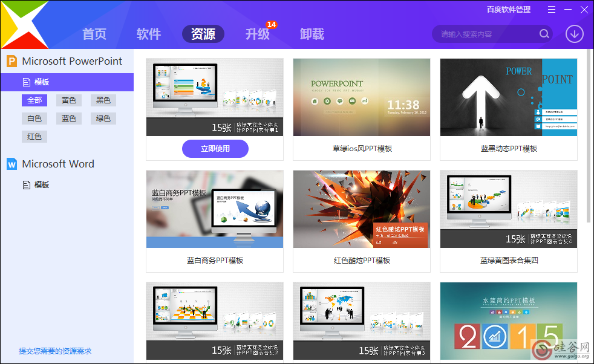
Task: Click the document icon beside PowerPoint 模板
Action: tap(27, 82)
